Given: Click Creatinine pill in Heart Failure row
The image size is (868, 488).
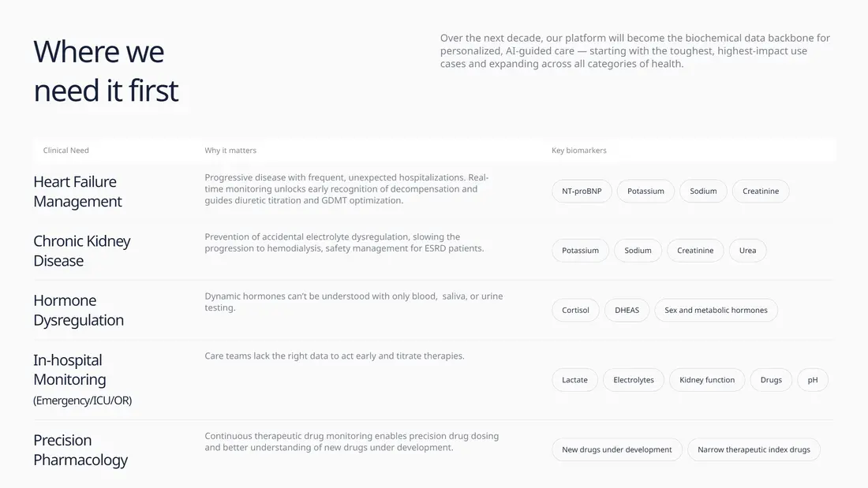Looking at the screenshot, I should 760,192.
